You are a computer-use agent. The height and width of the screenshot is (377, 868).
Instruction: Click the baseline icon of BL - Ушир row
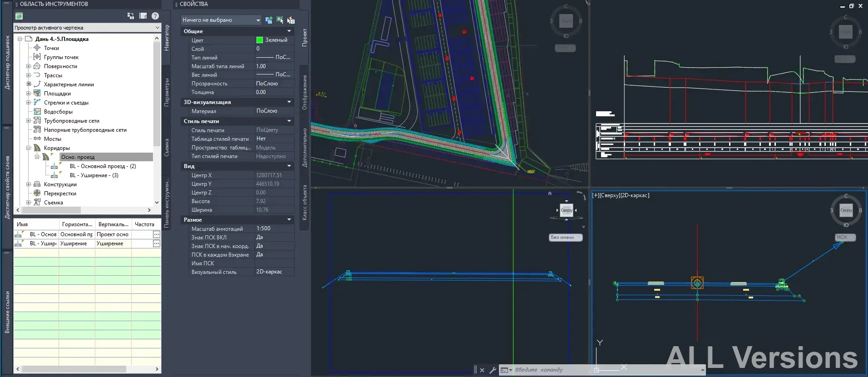click(19, 243)
